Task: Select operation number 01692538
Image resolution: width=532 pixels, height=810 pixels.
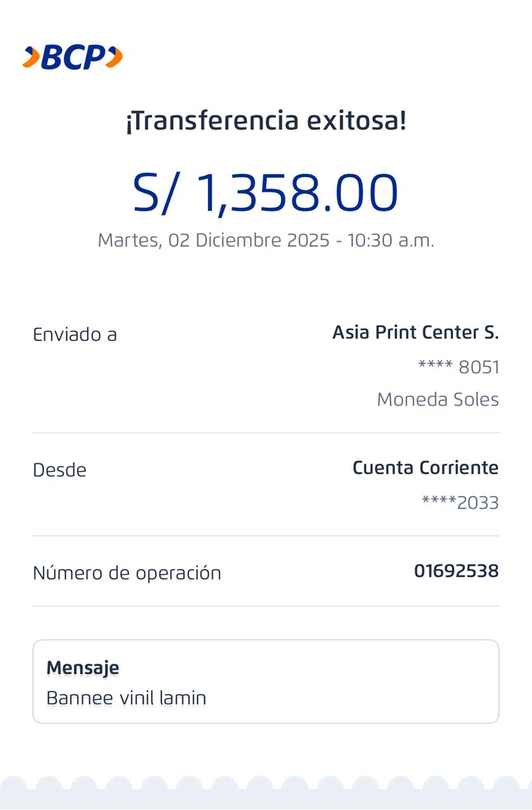Action: [456, 571]
